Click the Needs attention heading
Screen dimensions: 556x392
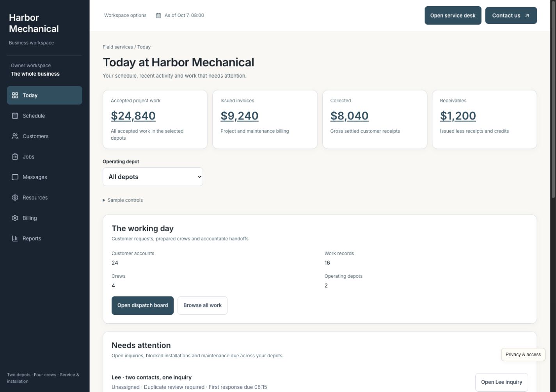(141, 345)
